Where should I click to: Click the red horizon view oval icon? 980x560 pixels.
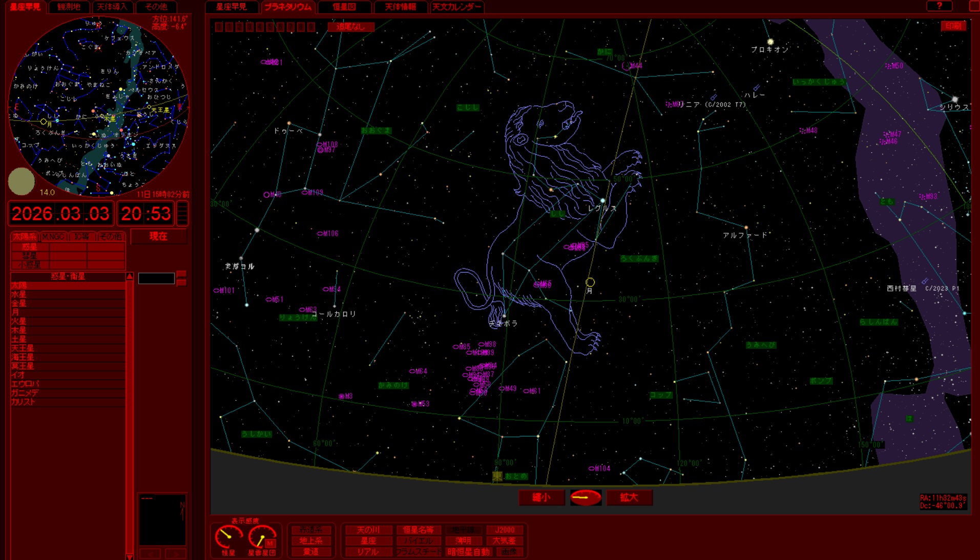pyautogui.click(x=586, y=497)
